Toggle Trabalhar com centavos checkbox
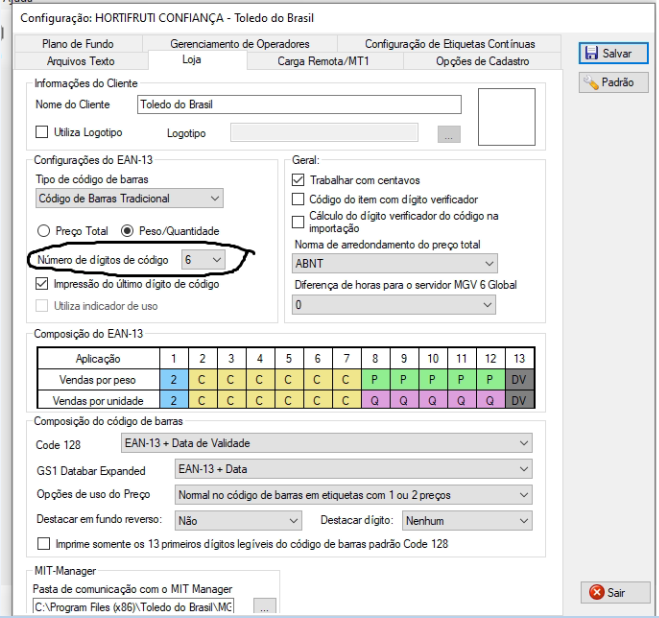 (298, 180)
